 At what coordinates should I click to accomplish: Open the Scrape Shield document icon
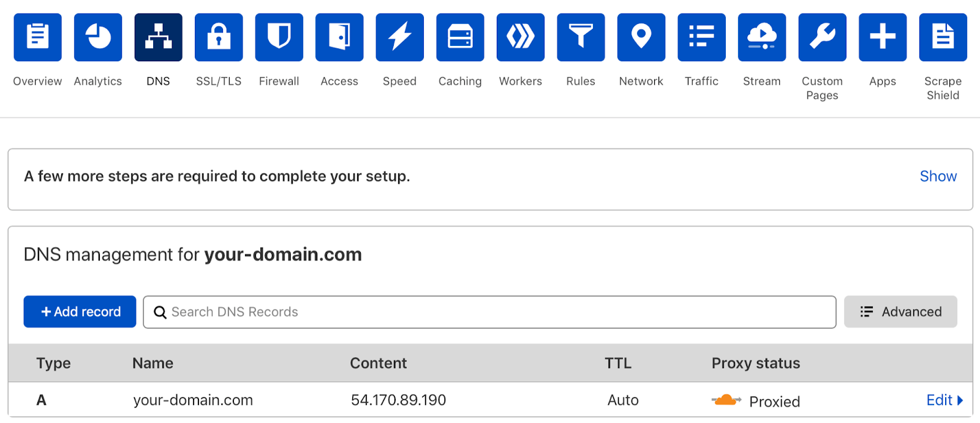[x=943, y=37]
